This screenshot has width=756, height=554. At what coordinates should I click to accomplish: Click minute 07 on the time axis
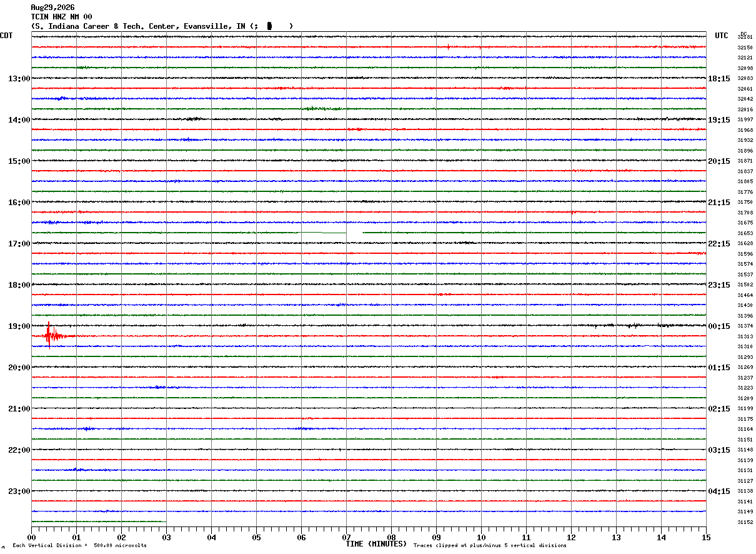click(346, 537)
